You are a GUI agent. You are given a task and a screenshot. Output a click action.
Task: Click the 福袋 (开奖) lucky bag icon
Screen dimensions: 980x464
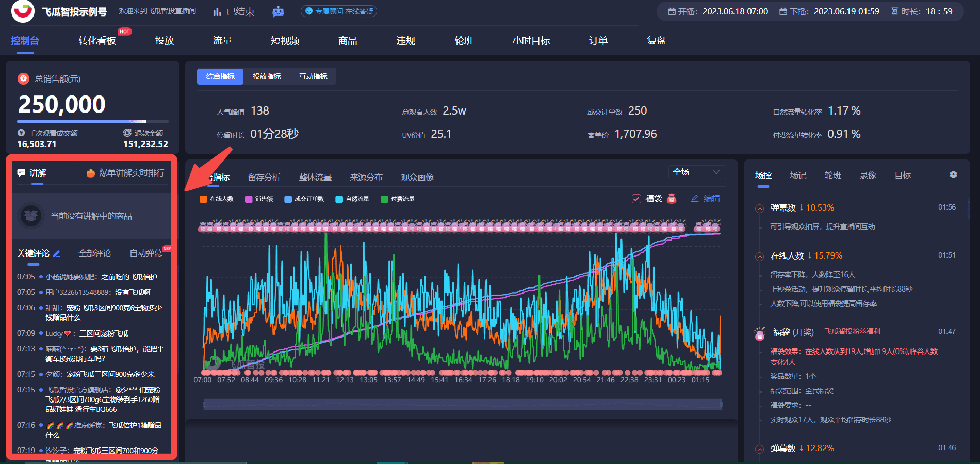point(760,333)
